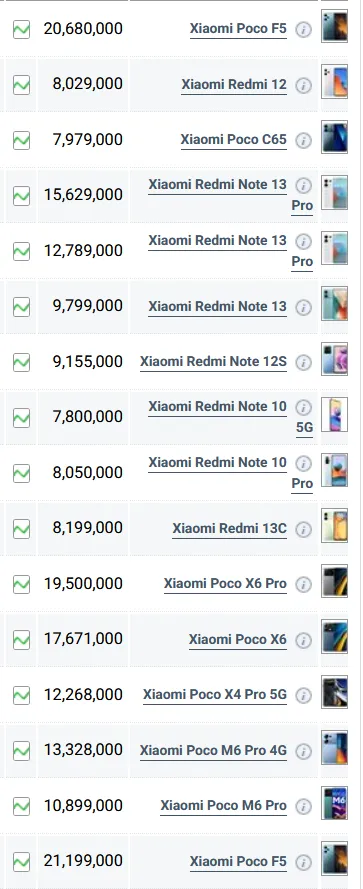This screenshot has height=889, width=363.
Task: Show price trend icon next to 19,500,000
Action: tap(22, 584)
